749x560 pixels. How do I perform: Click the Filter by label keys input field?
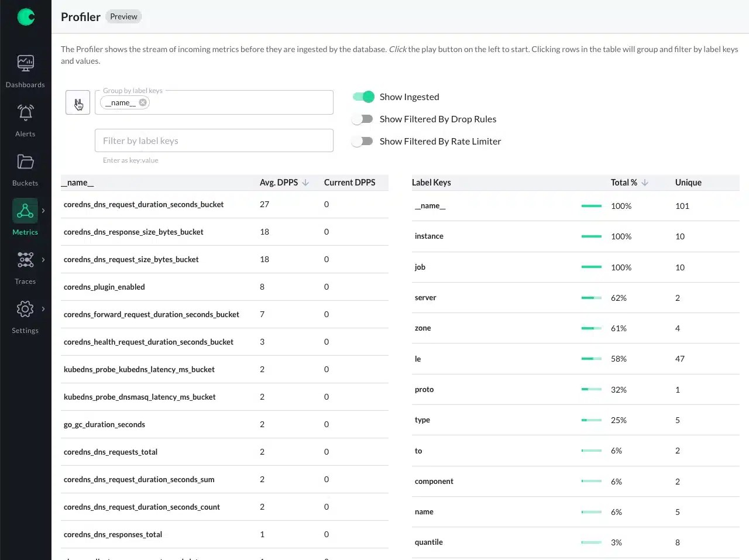click(214, 140)
